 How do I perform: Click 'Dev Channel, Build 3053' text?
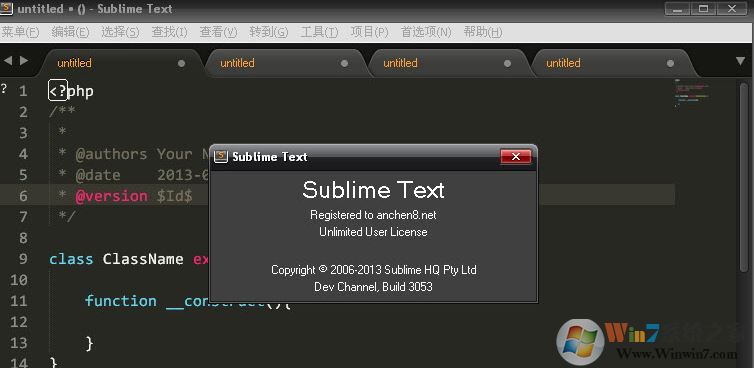coord(373,287)
